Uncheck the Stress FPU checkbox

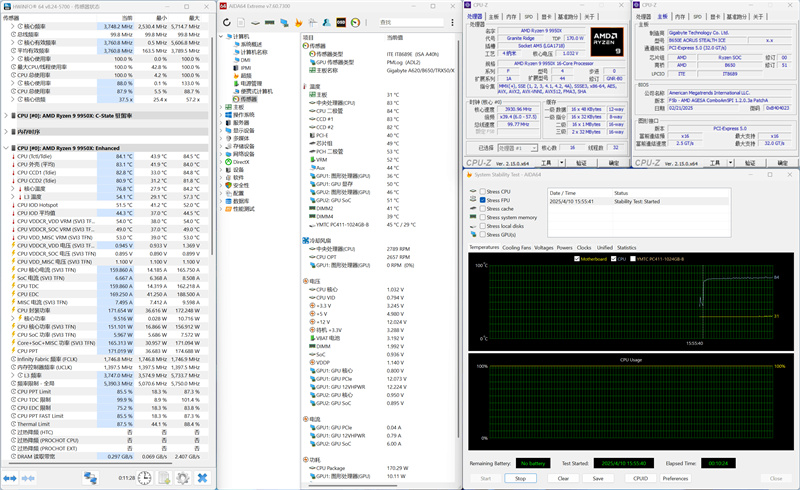[x=481, y=200]
